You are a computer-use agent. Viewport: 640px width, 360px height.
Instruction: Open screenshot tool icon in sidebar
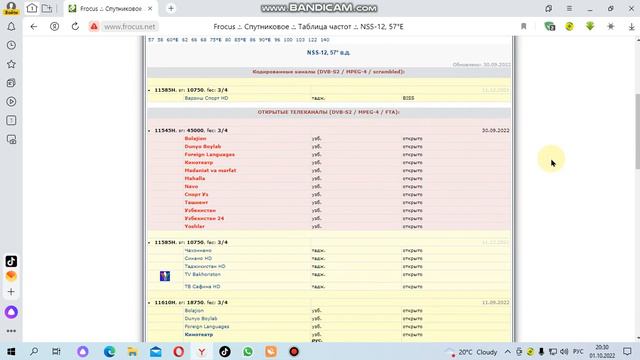pos(11,140)
